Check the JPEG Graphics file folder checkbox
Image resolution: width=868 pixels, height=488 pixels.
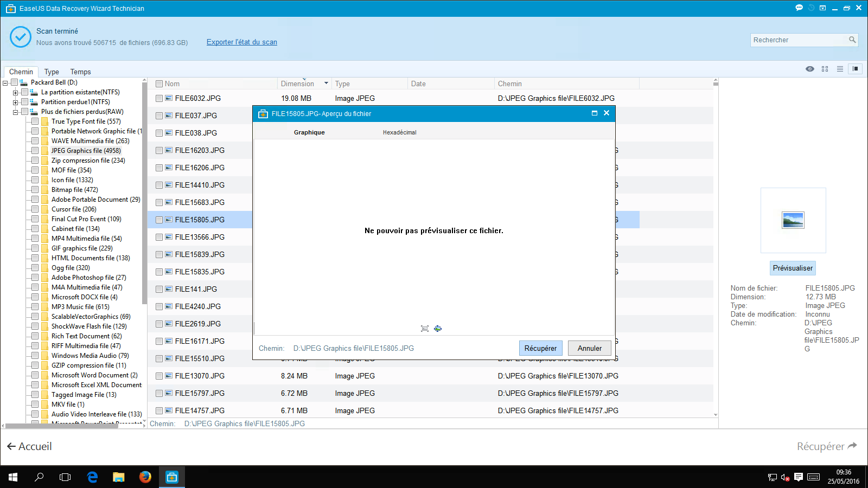[x=35, y=151]
